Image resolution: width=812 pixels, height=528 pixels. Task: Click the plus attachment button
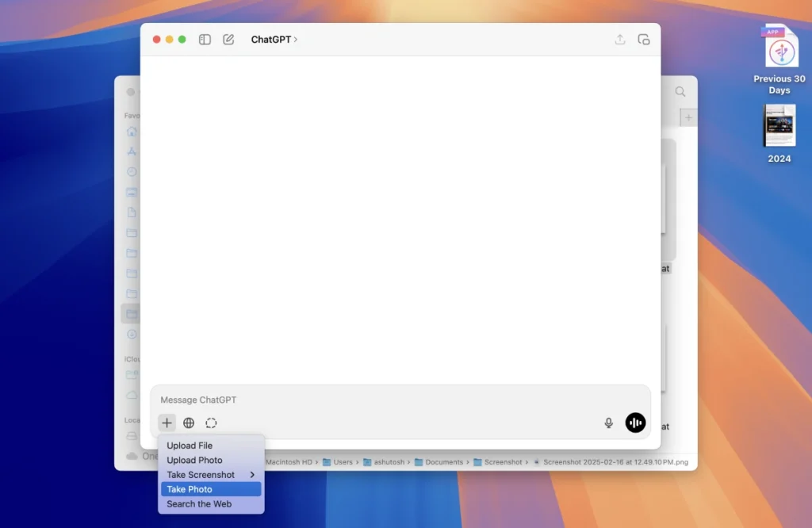click(x=167, y=423)
